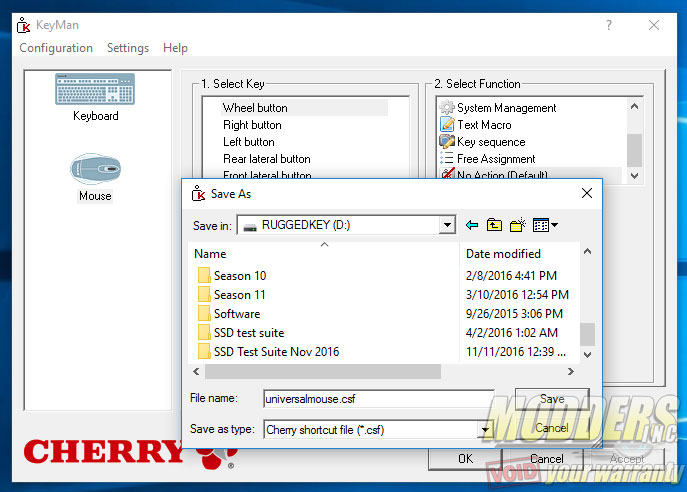Expand the Save as type dropdown

485,430
